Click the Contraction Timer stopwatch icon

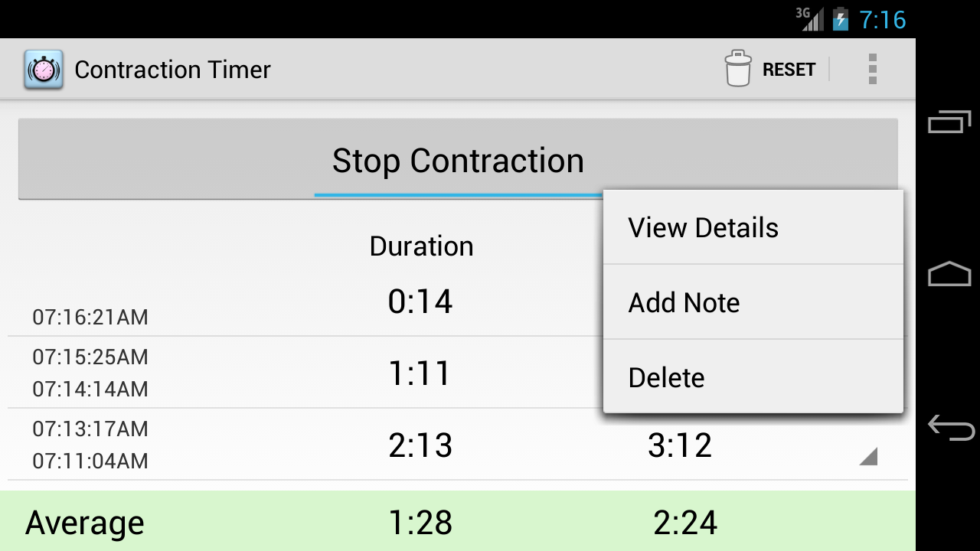42,69
